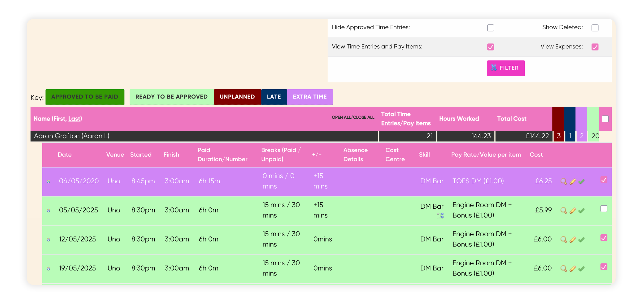Click pencil edit icon on 04/05/2020 row

coord(573,181)
